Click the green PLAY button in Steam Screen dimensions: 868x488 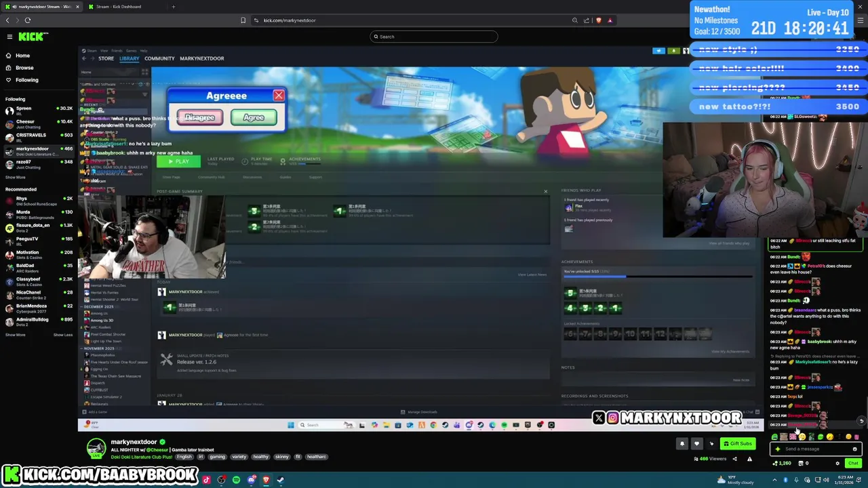pos(178,161)
